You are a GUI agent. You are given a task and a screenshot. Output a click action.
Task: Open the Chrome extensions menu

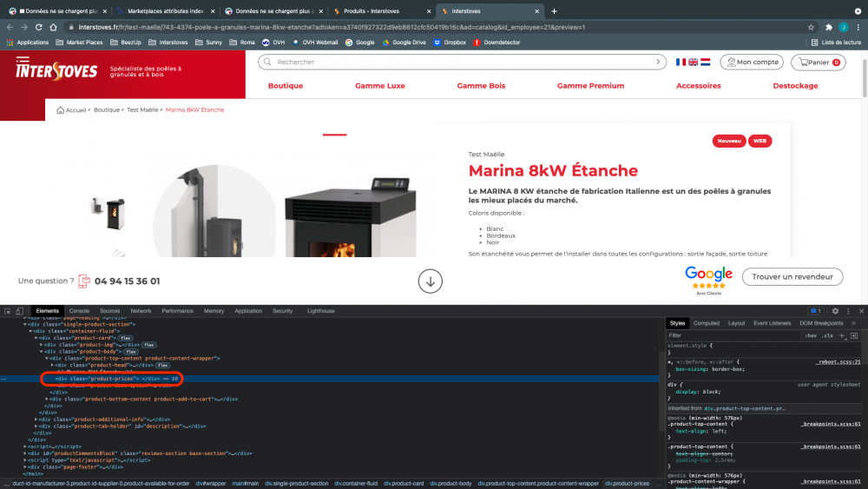(829, 27)
